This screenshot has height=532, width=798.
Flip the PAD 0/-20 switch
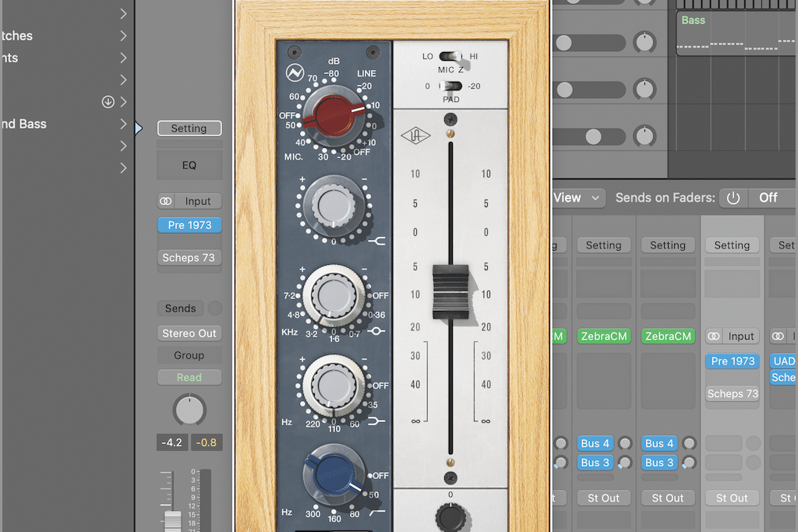pyautogui.click(x=450, y=86)
